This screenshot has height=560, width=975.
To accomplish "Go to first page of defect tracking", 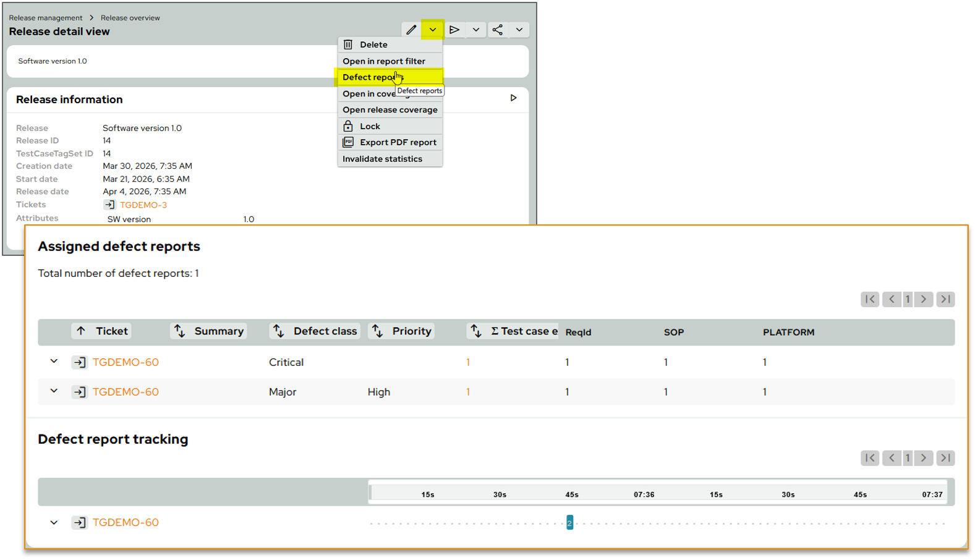I will tap(871, 458).
